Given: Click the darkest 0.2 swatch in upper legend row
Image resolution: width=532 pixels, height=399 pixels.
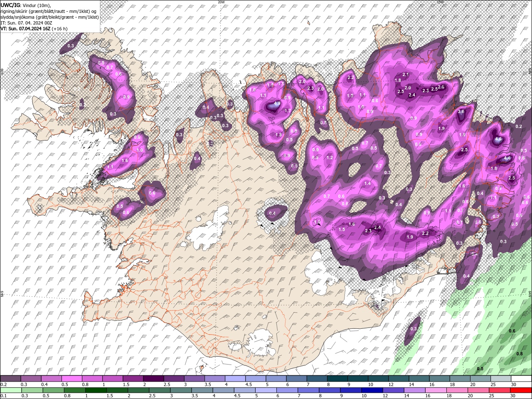Looking at the screenshot, I should tap(10, 379).
